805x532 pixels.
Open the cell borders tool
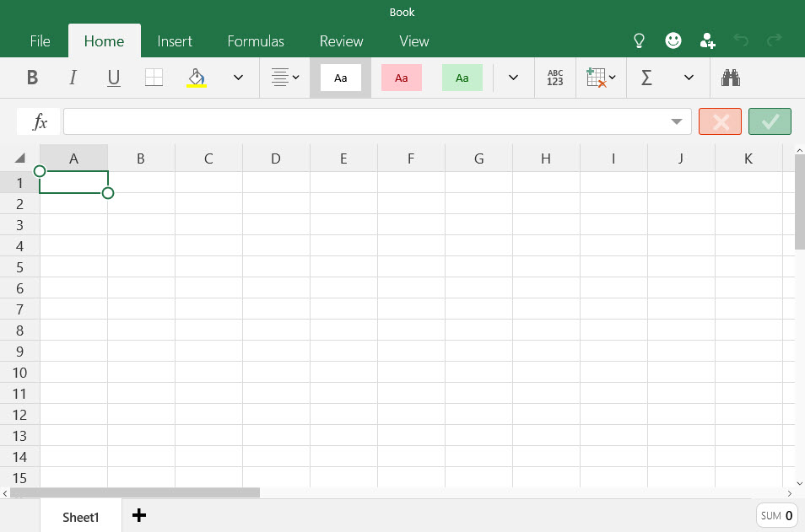[x=154, y=78]
